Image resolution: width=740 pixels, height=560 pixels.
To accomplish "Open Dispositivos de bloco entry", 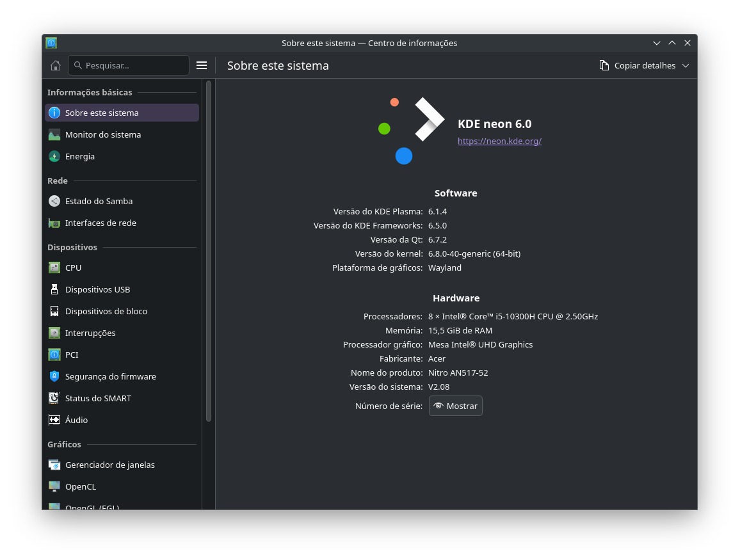I will pos(122,311).
